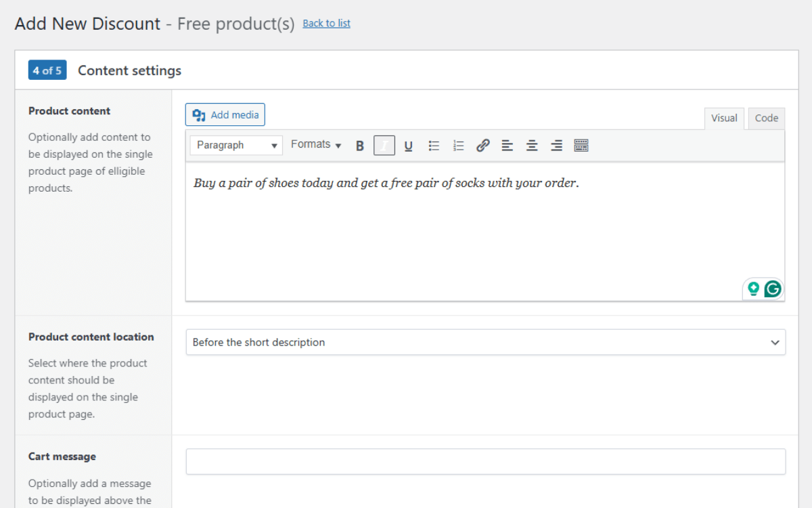This screenshot has width=812, height=508.
Task: Open Product content location dropdown
Action: tap(485, 343)
